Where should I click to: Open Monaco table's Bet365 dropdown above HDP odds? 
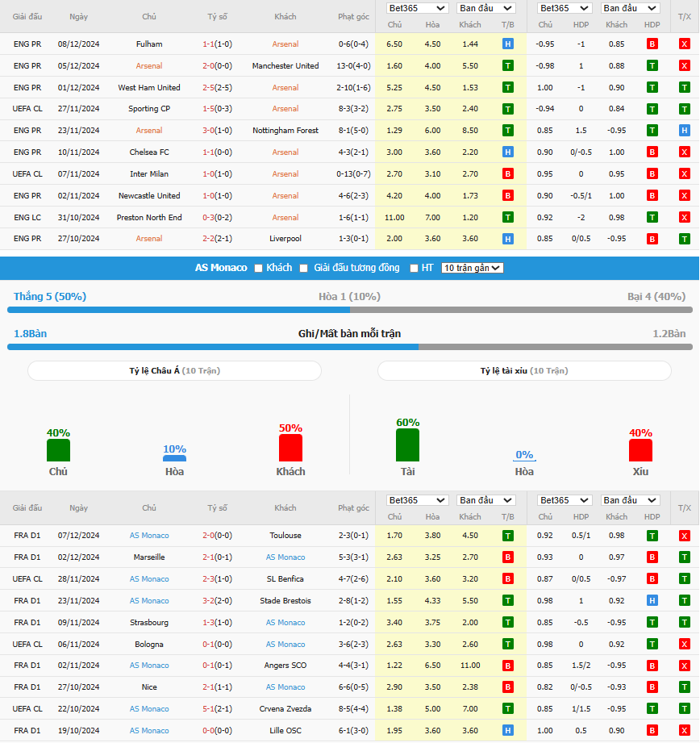564,500
